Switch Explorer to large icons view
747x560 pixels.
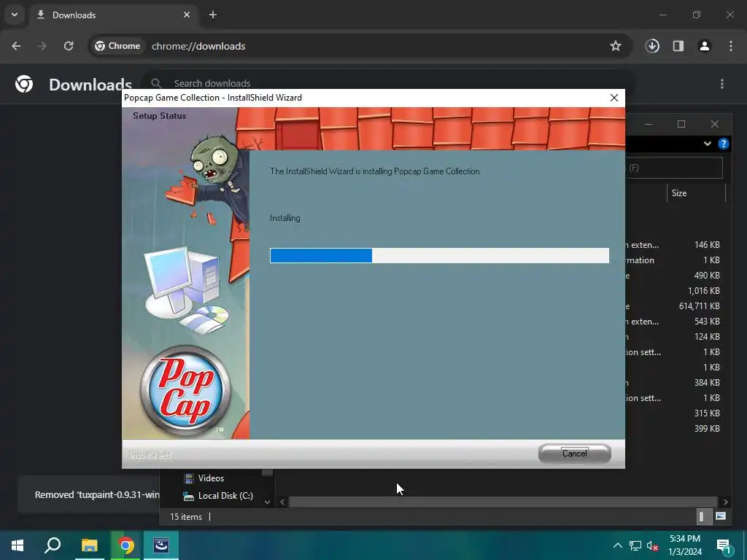[721, 517]
